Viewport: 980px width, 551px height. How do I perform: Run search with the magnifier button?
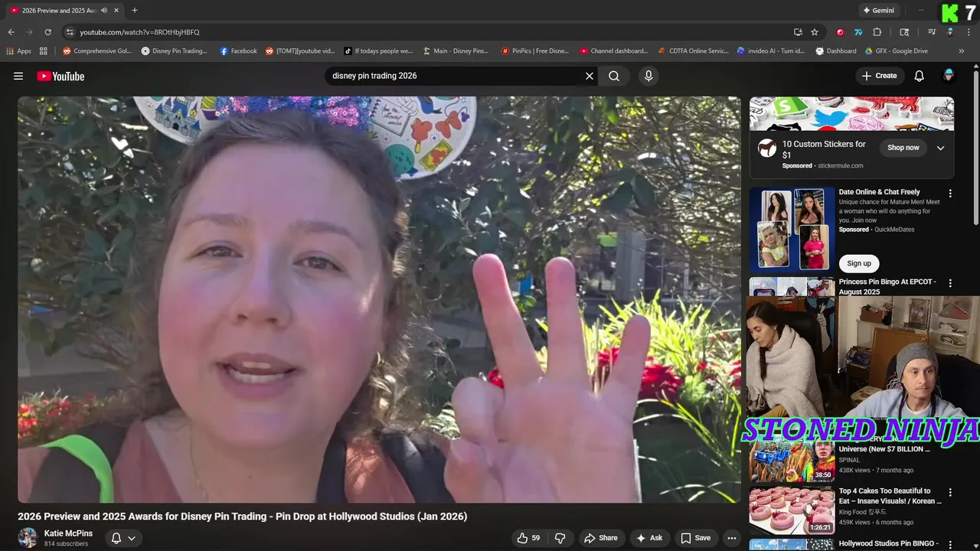coord(614,76)
